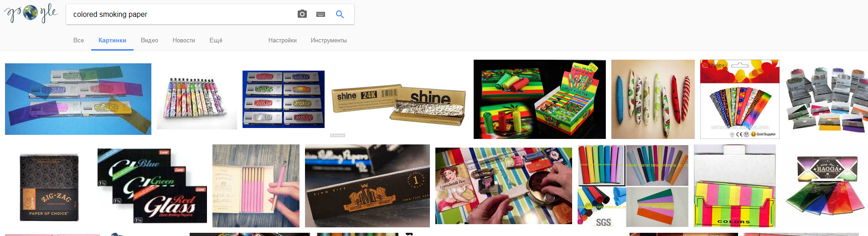Open the Glass Blue Green Red papers image
The image size is (868, 236).
tap(152, 185)
